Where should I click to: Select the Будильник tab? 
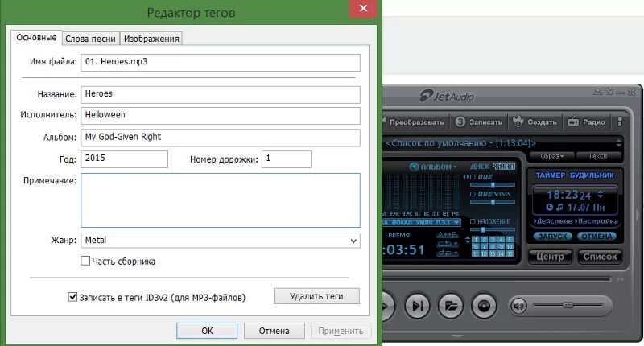592,175
